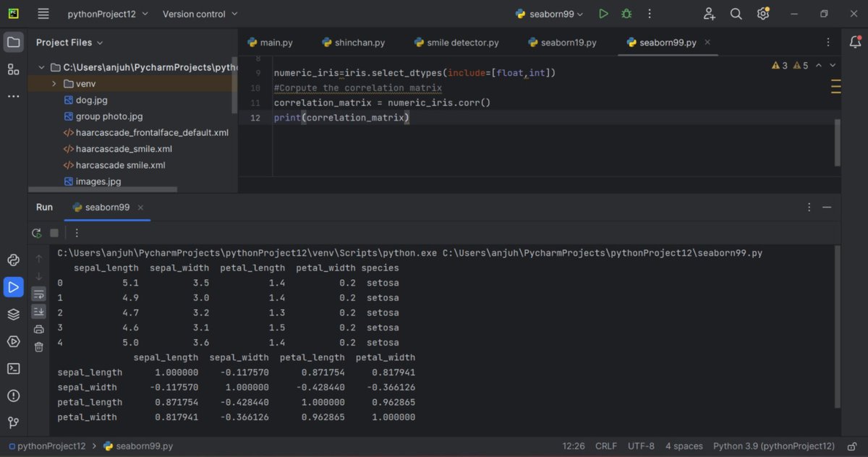Collapse the pythonProject root folder
The image size is (868, 457).
[41, 67]
